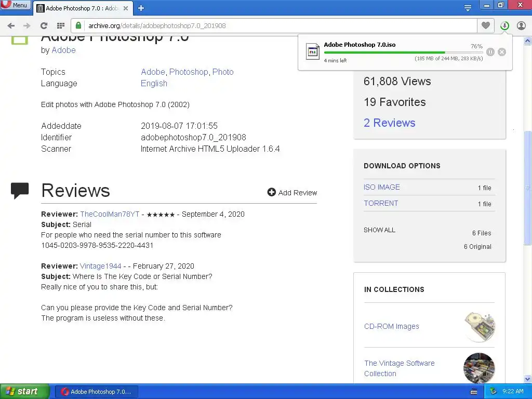Open a new tab with the plus icon

click(x=141, y=8)
